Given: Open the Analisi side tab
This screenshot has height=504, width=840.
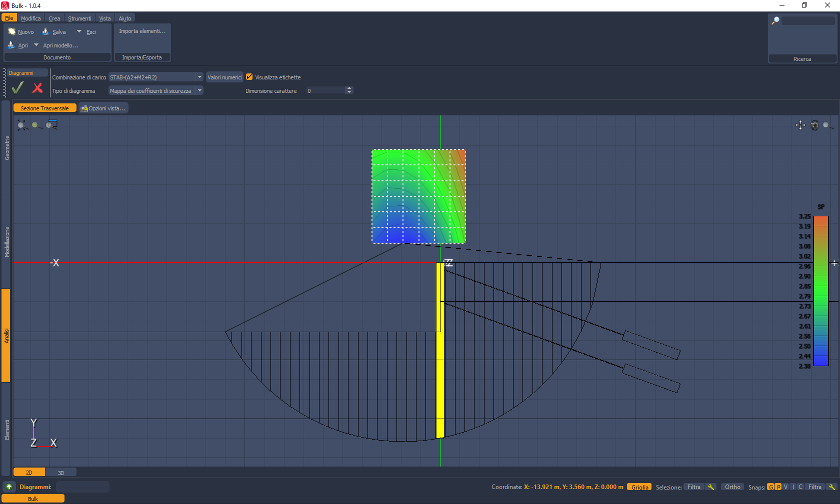Looking at the screenshot, I should [x=6, y=336].
